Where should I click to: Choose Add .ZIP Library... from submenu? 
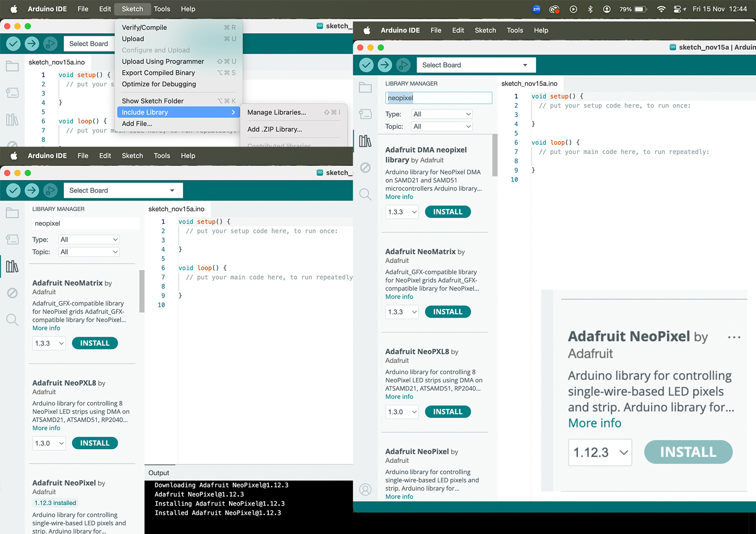(x=293, y=129)
